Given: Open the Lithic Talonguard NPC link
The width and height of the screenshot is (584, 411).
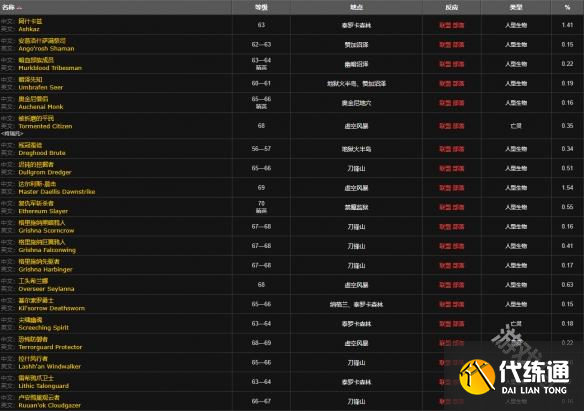Looking at the screenshot, I should click(x=44, y=386).
